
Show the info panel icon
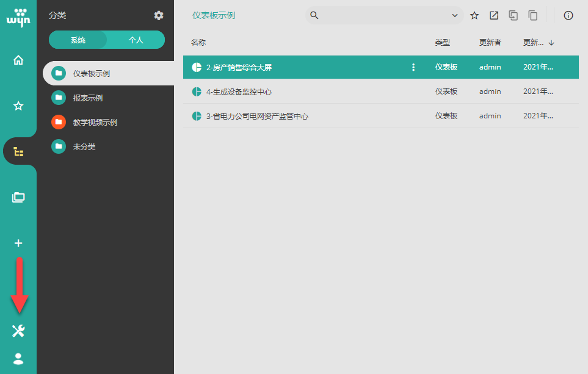tap(568, 15)
